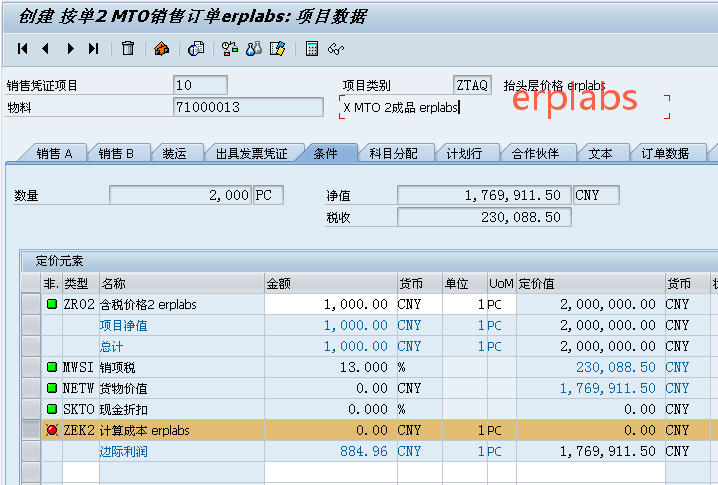Click the two flasks analysis icon
The width and height of the screenshot is (718, 485).
pyautogui.click(x=254, y=48)
